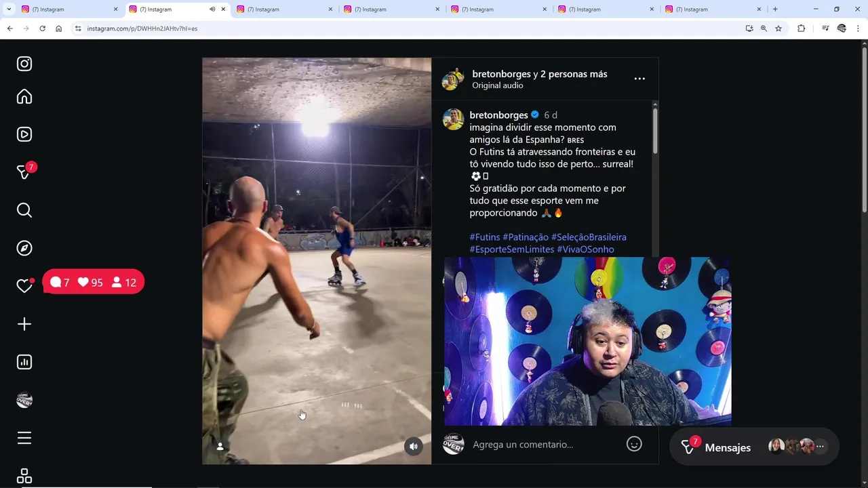This screenshot has height=488, width=868.
Task: Open Instagram home feed icon
Action: [24, 97]
